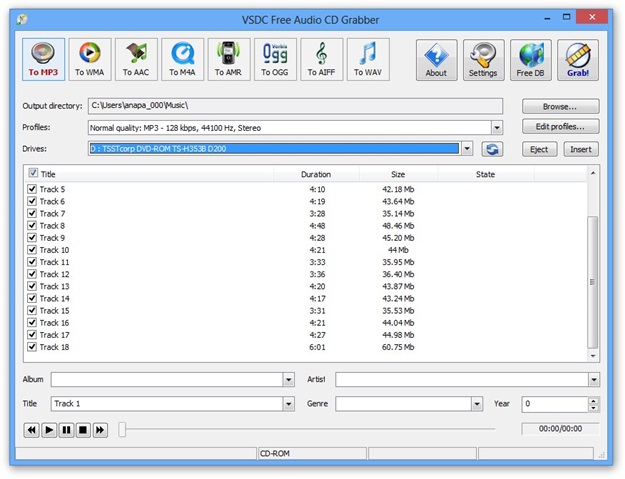Click the State column header

[485, 175]
